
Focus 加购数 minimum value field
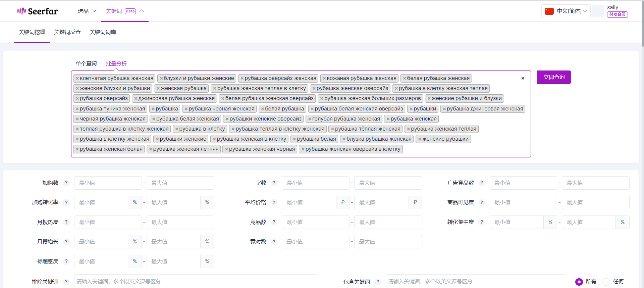tap(108, 183)
